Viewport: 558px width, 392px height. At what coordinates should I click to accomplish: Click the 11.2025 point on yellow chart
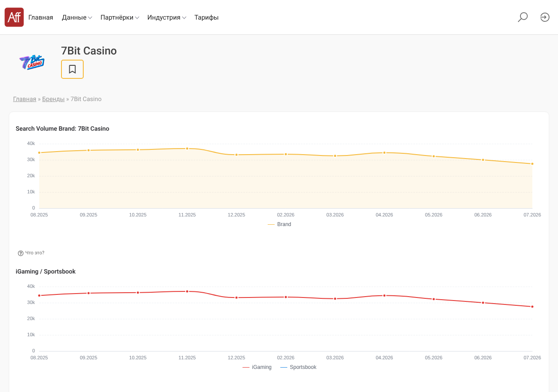187,149
